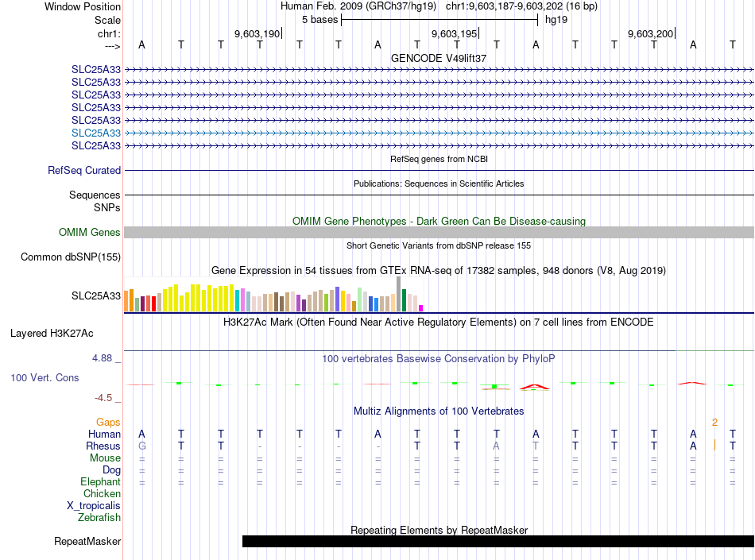The height and width of the screenshot is (560, 755).
Task: Click the dark green GTEx expression bar
Action: pyautogui.click(x=404, y=300)
